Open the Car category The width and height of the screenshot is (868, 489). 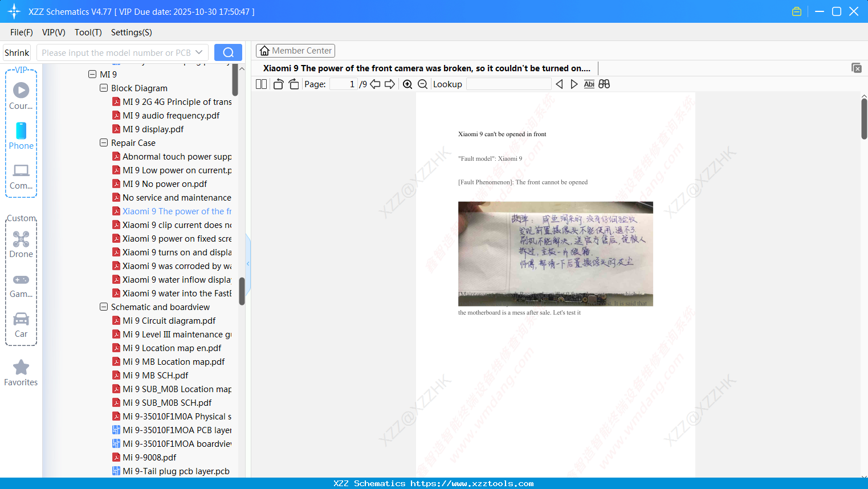pyautogui.click(x=21, y=324)
